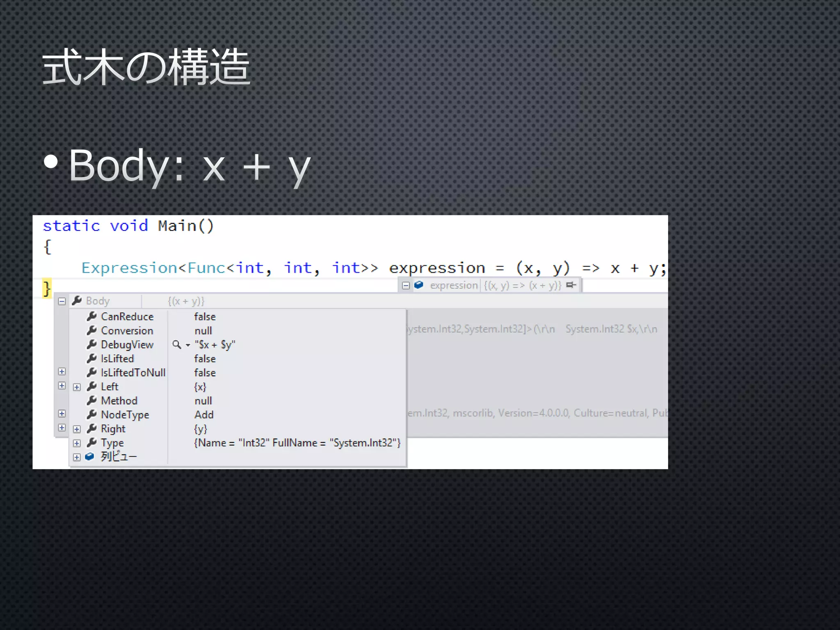Screen dimensions: 840x630
Task: Expand the Type property node
Action: [77, 443]
